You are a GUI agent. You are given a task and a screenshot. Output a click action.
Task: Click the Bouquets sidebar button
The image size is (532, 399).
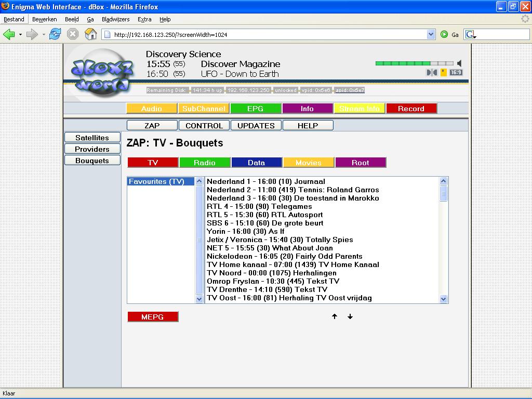92,161
